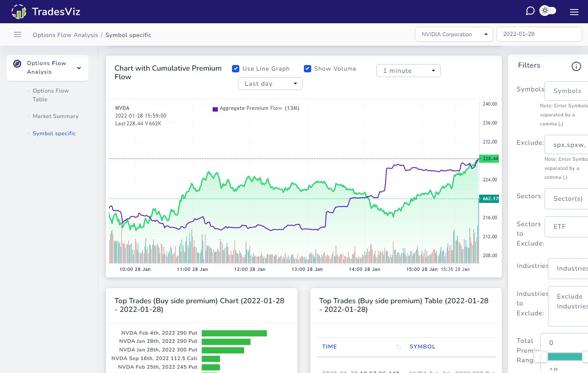Open the Industries filter dropdown
Viewport: 588px width, 373px height.
[x=568, y=268]
